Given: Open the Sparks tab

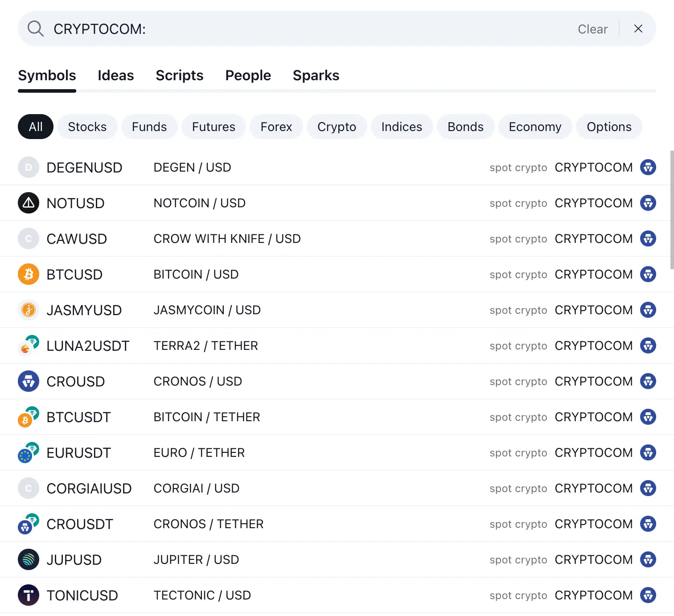Looking at the screenshot, I should tap(316, 75).
